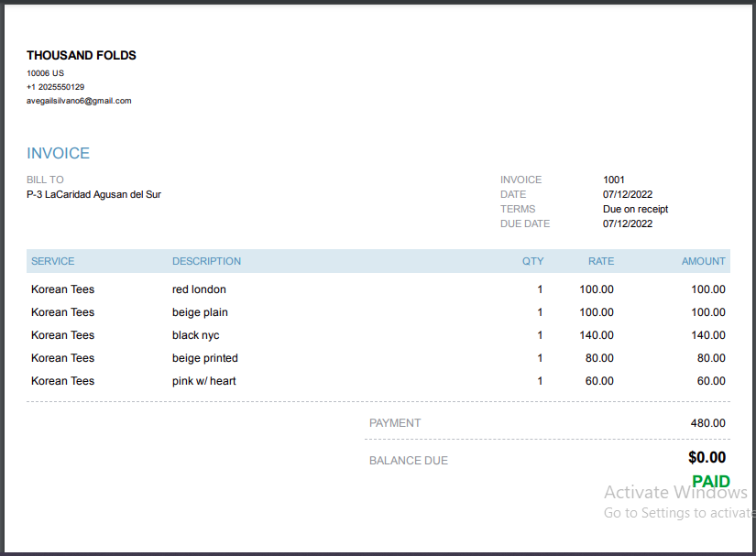756x556 pixels.
Task: Click the DESCRIPTION column header
Action: pos(207,261)
